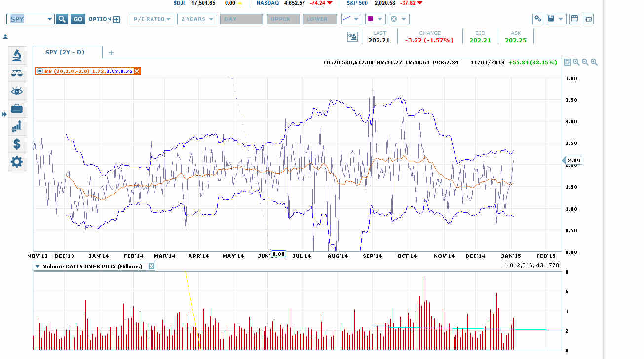Click the first zoom magnifier above the chart
The image size is (644, 359).
point(576,62)
